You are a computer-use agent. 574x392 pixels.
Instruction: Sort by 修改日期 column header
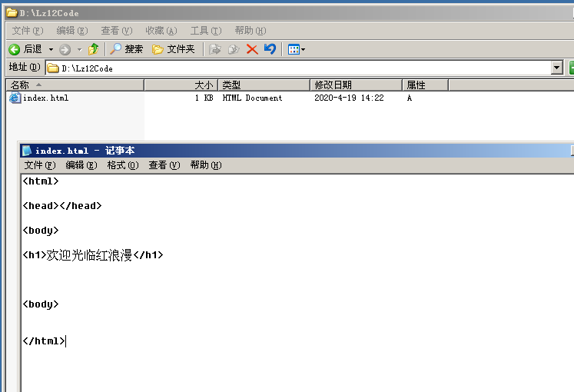[357, 85]
